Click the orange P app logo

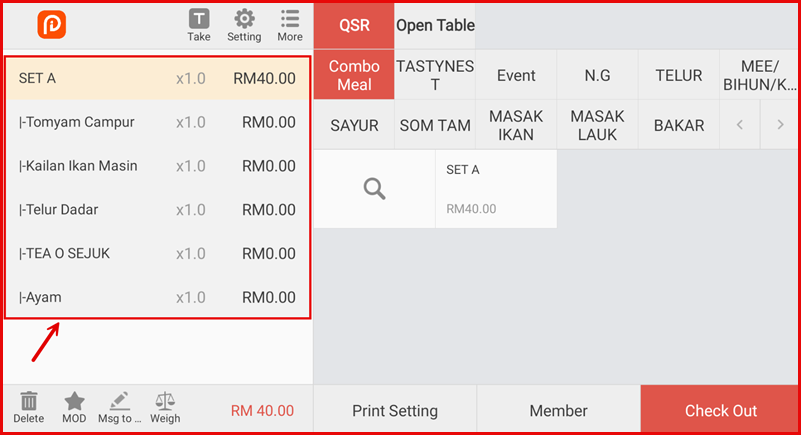click(x=51, y=25)
